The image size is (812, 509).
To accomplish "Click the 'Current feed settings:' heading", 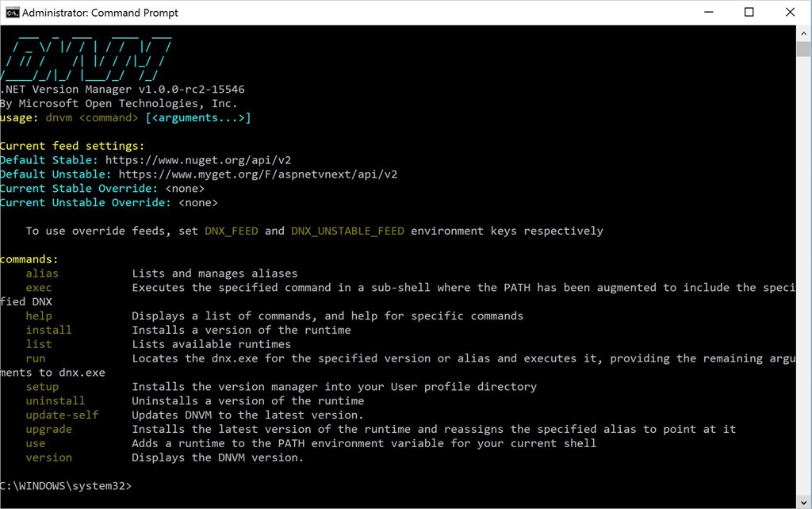I will point(72,146).
